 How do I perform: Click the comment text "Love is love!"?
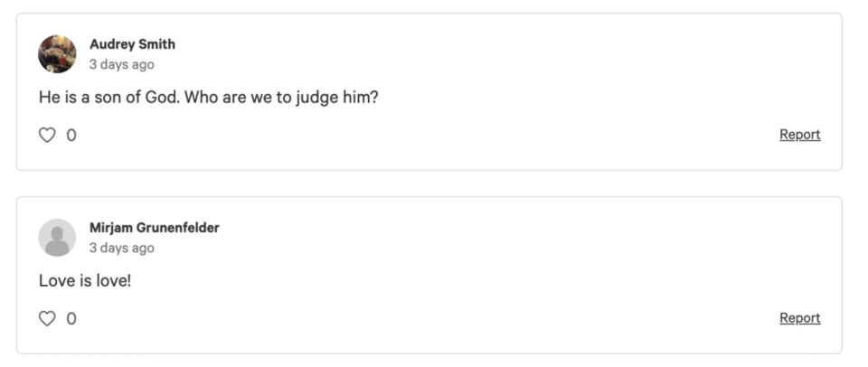(x=85, y=280)
